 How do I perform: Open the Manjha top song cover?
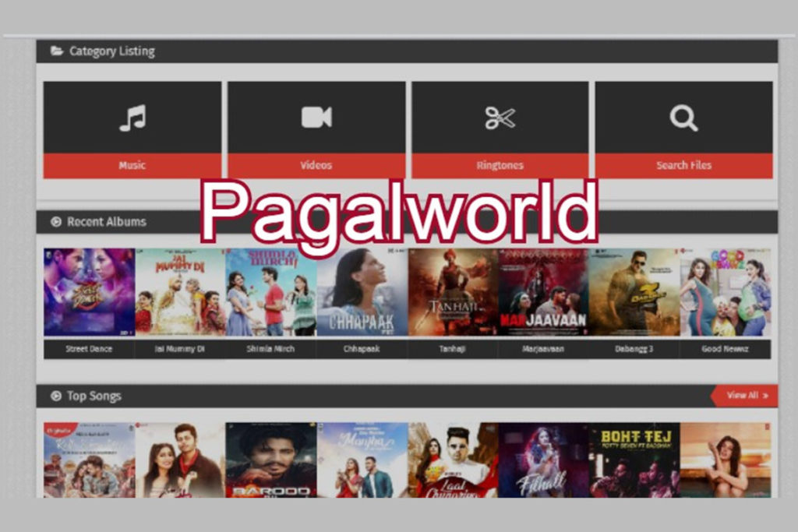pyautogui.click(x=362, y=460)
